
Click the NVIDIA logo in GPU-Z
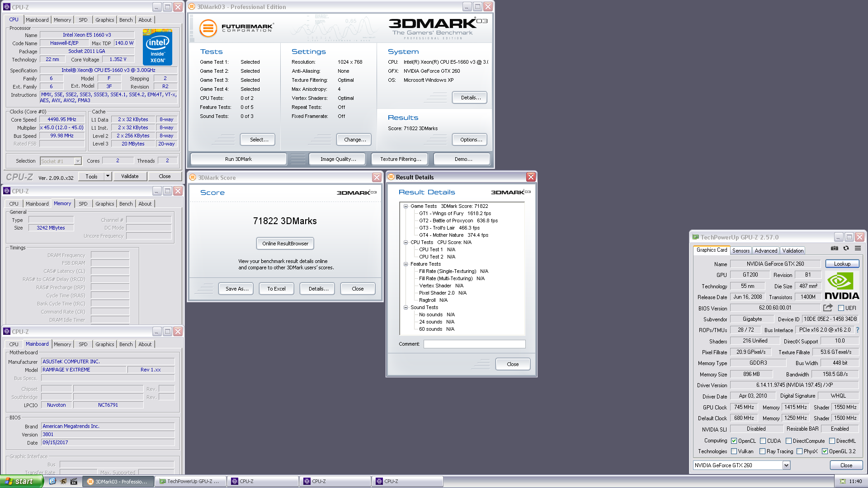(841, 286)
